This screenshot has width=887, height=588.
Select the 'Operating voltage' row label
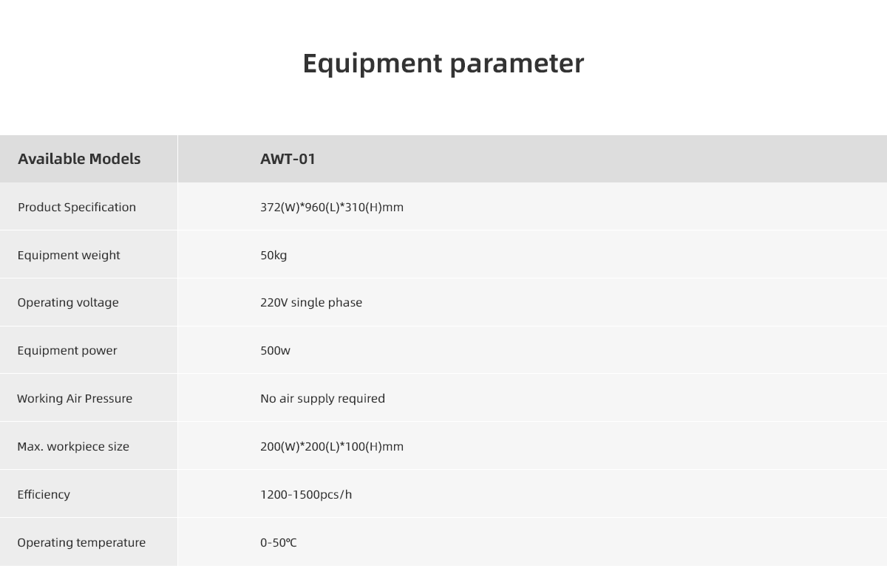(68, 302)
